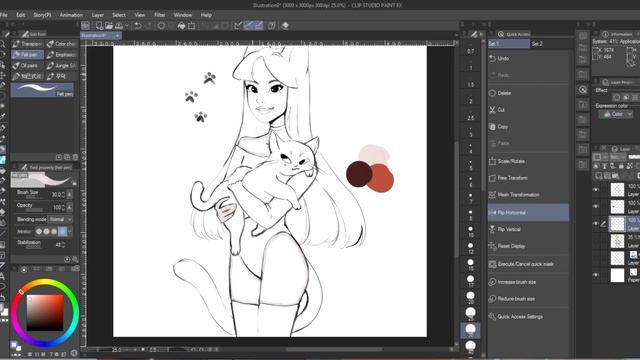
Task: Click the Zoom magnifier tool in toolbar
Action: [3, 44]
